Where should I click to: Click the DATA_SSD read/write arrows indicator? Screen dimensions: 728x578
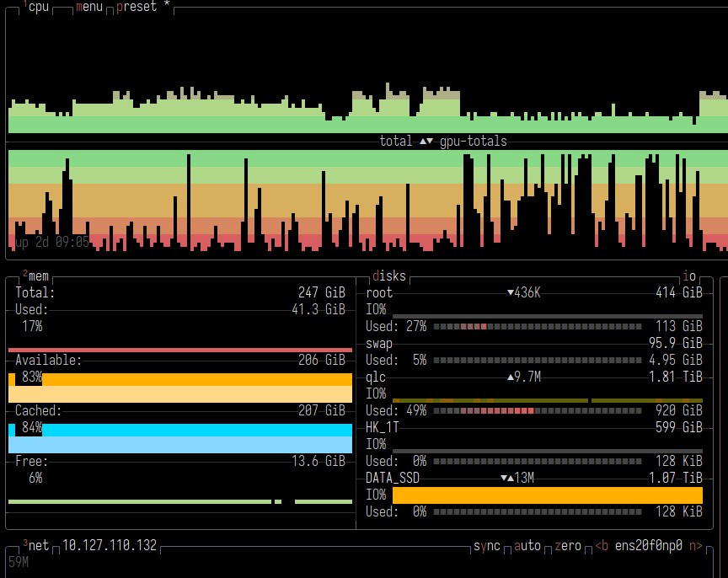pos(507,479)
